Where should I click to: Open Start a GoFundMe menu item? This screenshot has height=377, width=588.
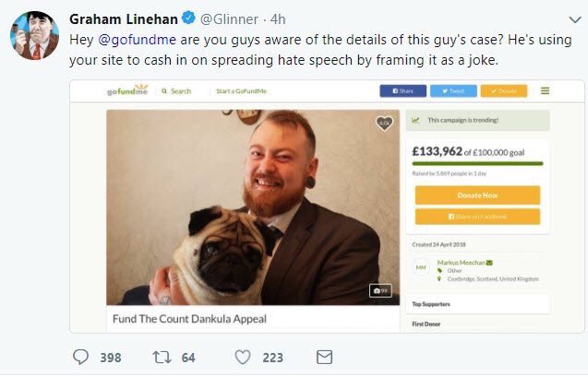click(x=241, y=91)
